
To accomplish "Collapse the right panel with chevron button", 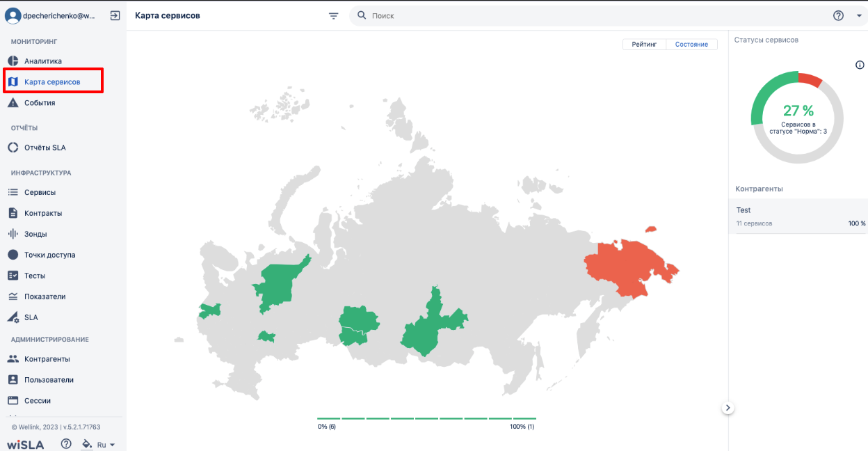I will click(728, 408).
